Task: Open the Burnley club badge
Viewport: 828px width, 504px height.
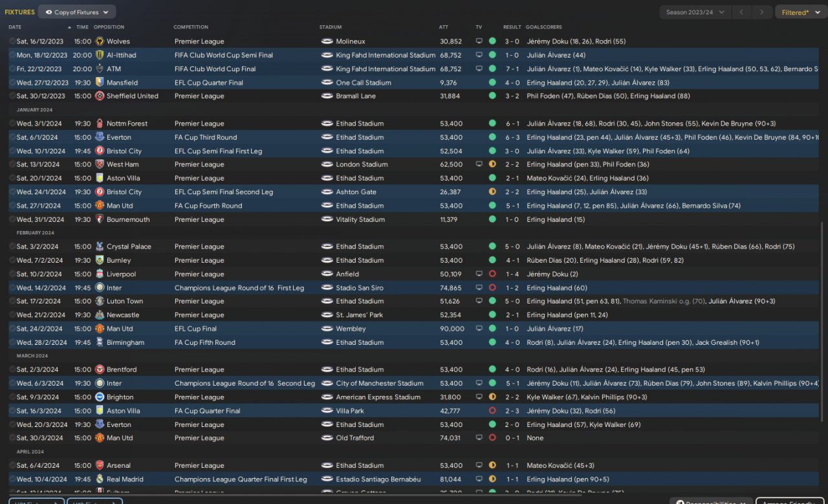Action: [x=100, y=260]
